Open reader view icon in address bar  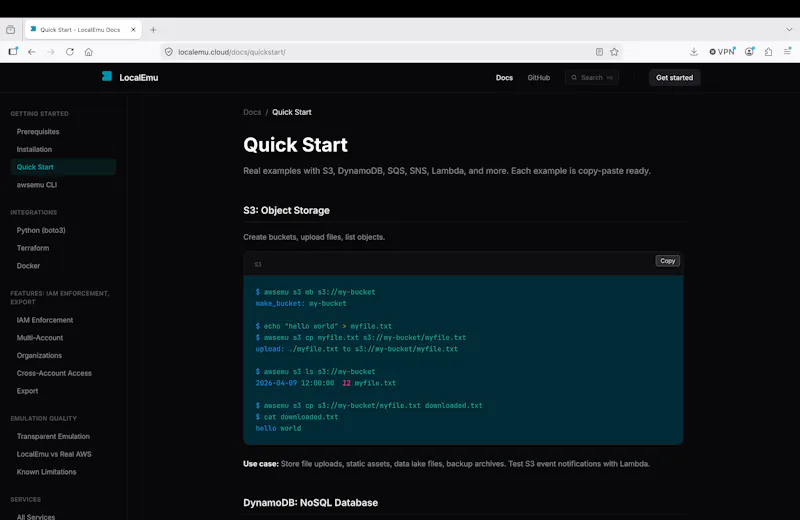pos(599,52)
